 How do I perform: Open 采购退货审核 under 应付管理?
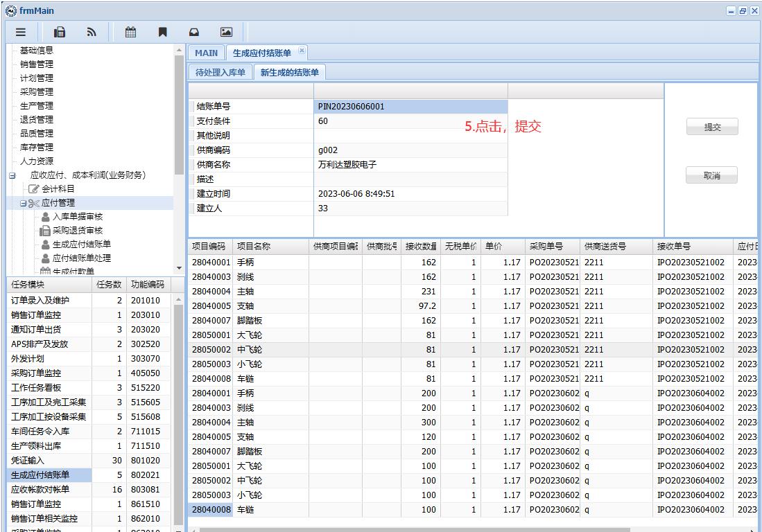click(78, 231)
